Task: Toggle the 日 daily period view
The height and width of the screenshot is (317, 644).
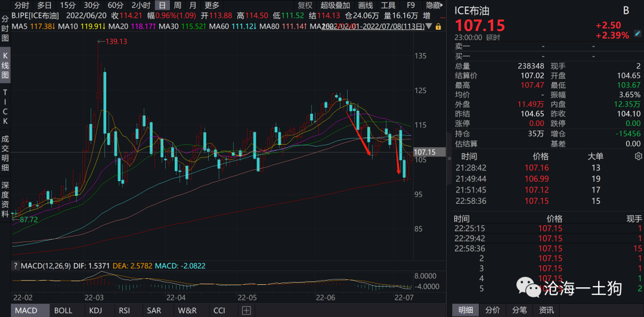Action: pyautogui.click(x=163, y=5)
